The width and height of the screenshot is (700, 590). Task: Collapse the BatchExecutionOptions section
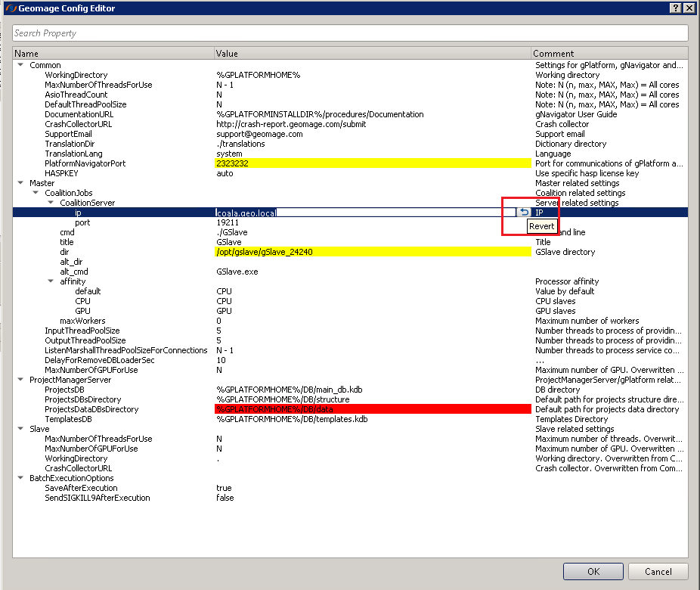pyautogui.click(x=20, y=478)
